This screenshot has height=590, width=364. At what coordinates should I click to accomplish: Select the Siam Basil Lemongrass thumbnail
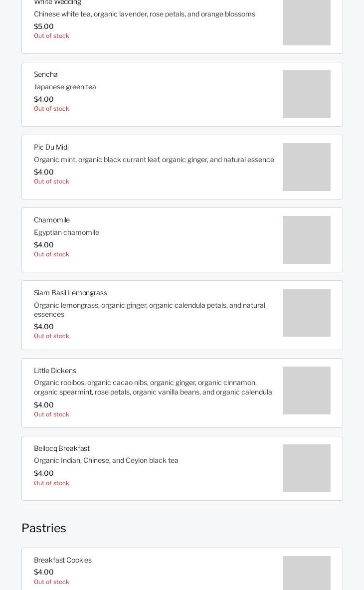tap(306, 313)
